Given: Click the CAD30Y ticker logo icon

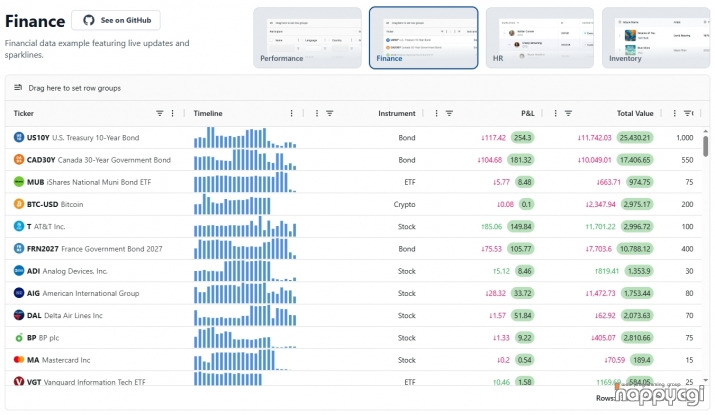Looking at the screenshot, I should pyautogui.click(x=19, y=160).
